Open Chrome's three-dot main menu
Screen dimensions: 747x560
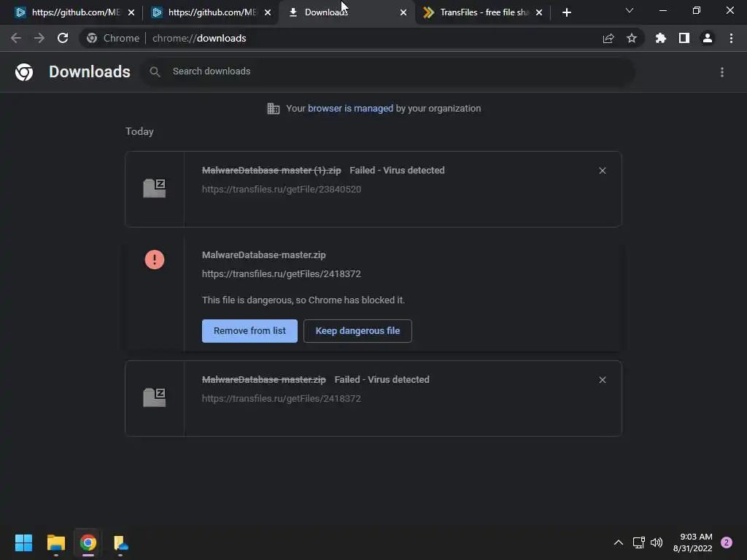point(731,38)
